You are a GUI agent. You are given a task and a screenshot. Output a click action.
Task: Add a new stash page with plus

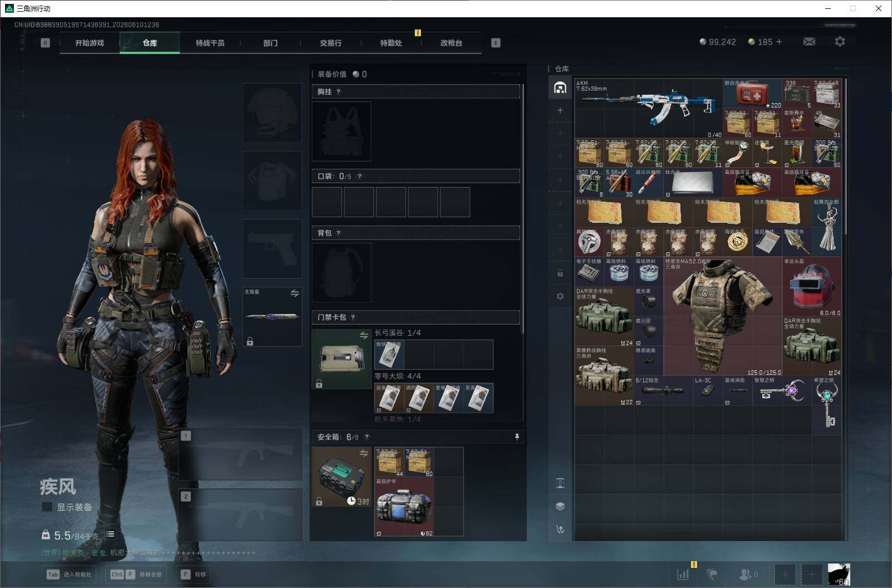(x=560, y=110)
